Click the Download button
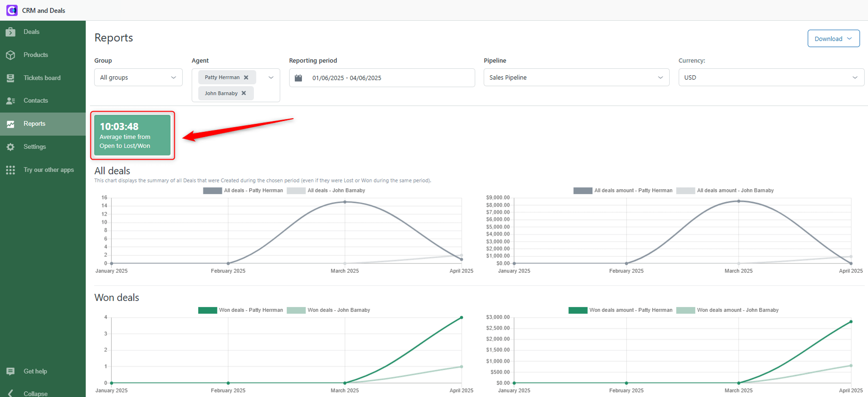The image size is (868, 397). pyautogui.click(x=833, y=39)
